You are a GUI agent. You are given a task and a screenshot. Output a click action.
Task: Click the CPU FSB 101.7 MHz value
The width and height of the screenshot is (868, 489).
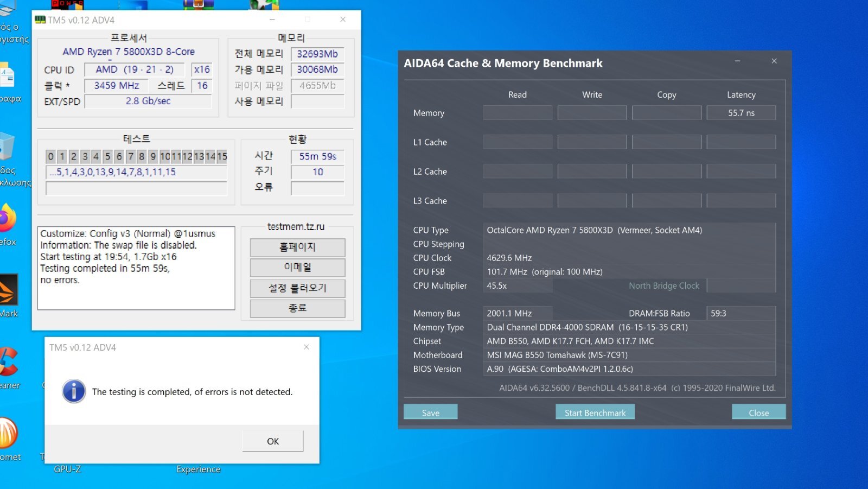tap(545, 272)
